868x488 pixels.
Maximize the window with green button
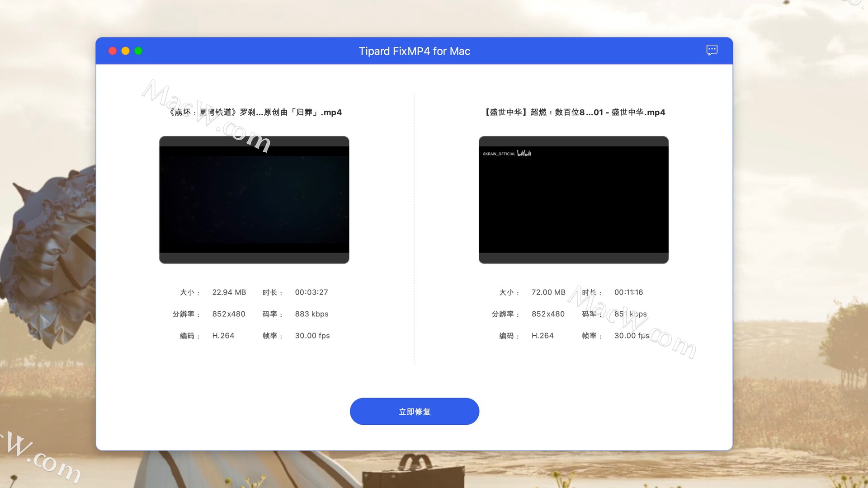138,51
